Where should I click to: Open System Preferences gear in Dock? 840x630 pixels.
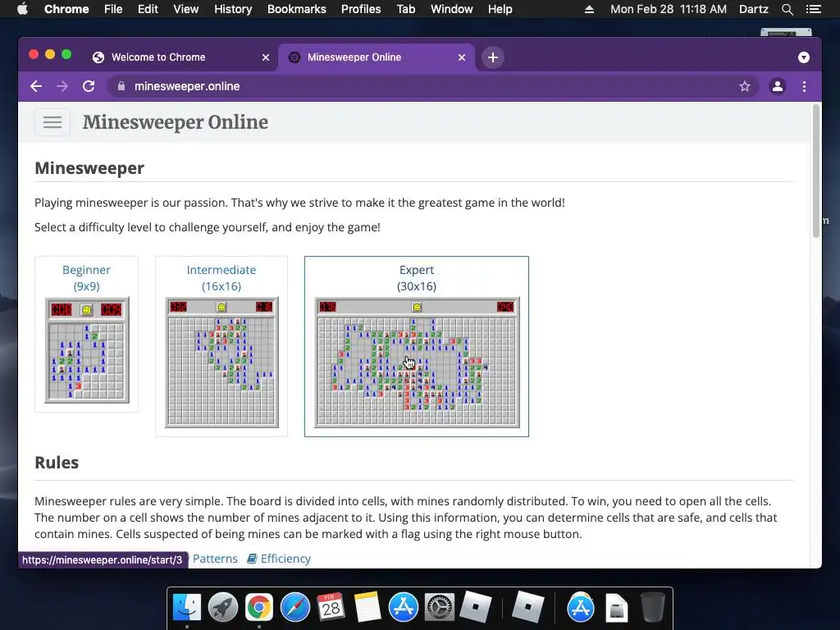[440, 608]
